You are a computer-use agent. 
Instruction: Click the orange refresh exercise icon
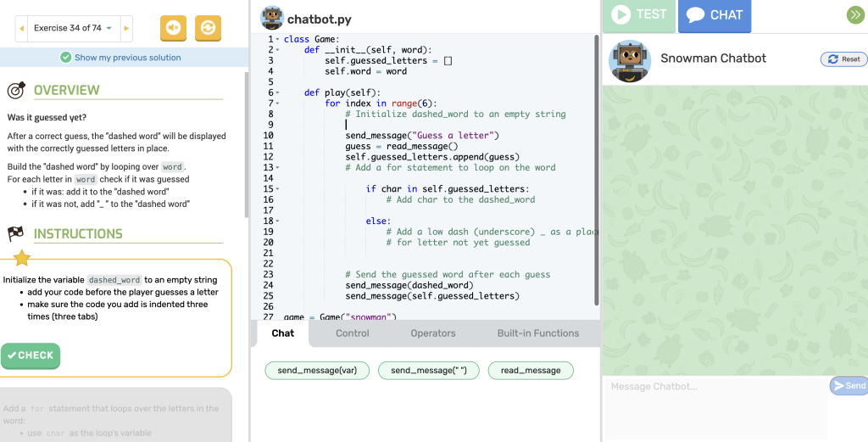(x=208, y=28)
